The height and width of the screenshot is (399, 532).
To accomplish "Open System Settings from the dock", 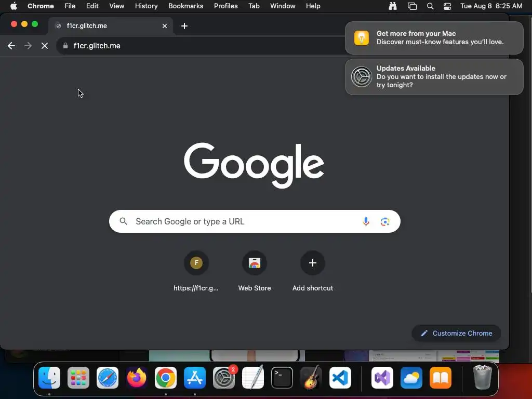I will tap(224, 378).
